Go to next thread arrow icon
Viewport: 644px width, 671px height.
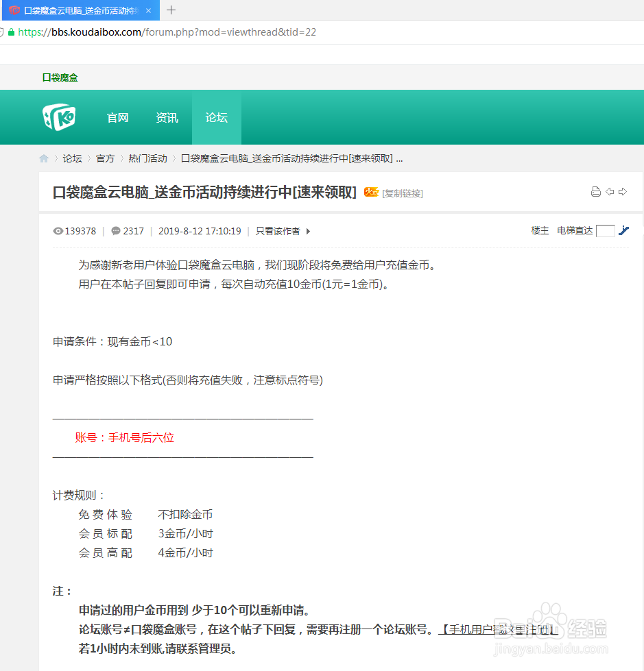coord(623,192)
